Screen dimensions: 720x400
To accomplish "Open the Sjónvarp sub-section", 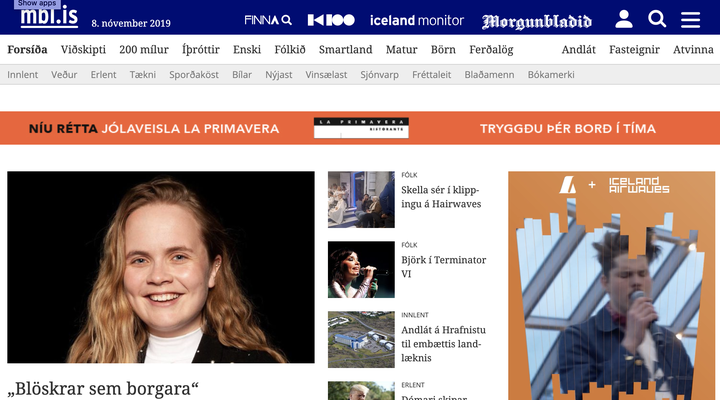I will (x=379, y=74).
